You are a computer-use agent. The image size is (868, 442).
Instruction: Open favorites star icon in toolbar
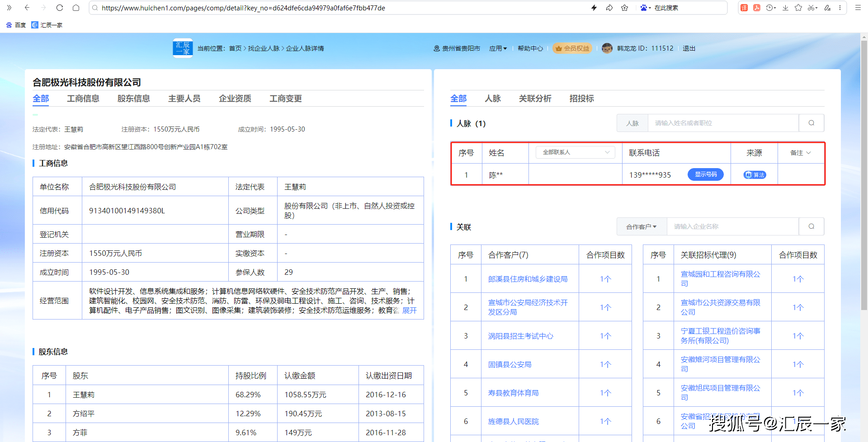pyautogui.click(x=798, y=8)
